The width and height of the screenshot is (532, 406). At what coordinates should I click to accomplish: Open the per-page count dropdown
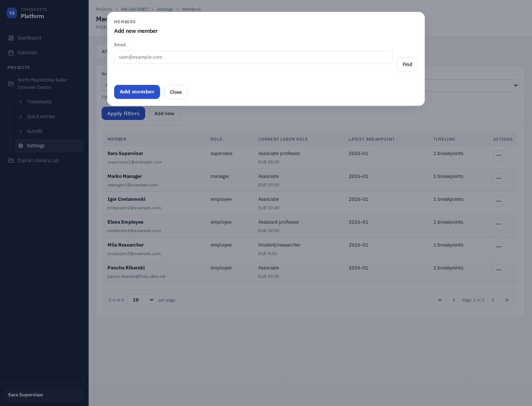click(x=141, y=300)
